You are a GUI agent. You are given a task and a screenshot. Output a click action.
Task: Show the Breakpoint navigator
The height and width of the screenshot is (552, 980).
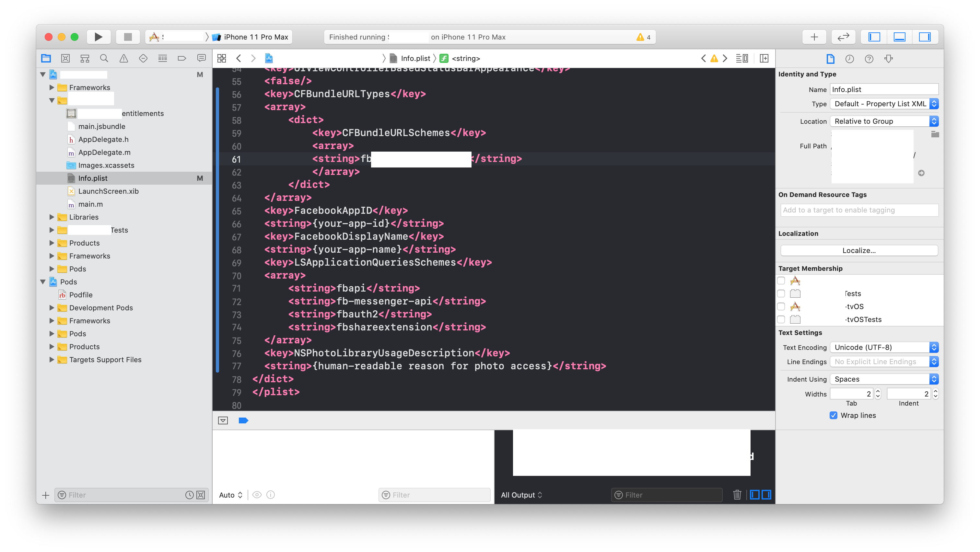click(182, 58)
